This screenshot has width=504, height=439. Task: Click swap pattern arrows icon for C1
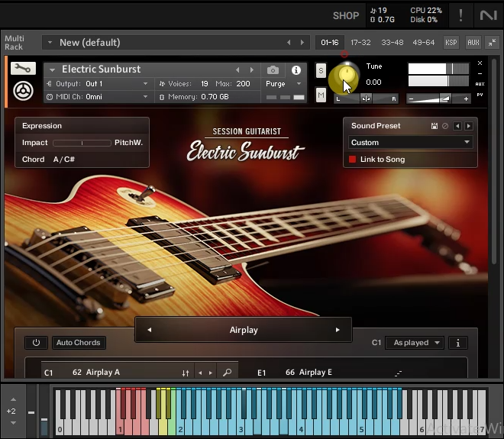point(186,373)
